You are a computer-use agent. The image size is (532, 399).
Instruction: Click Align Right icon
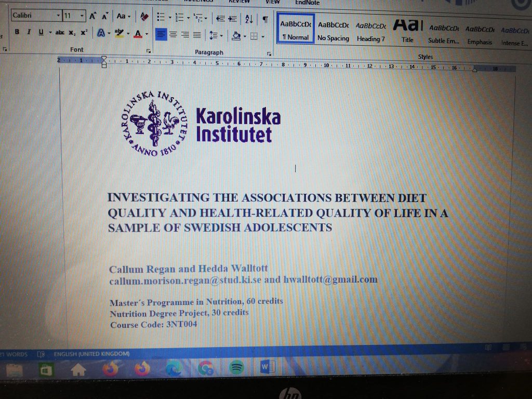tap(185, 35)
